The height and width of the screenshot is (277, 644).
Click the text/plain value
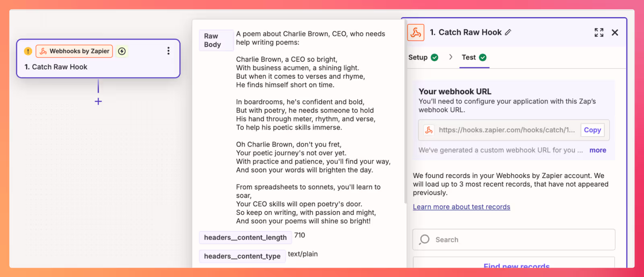tap(303, 254)
